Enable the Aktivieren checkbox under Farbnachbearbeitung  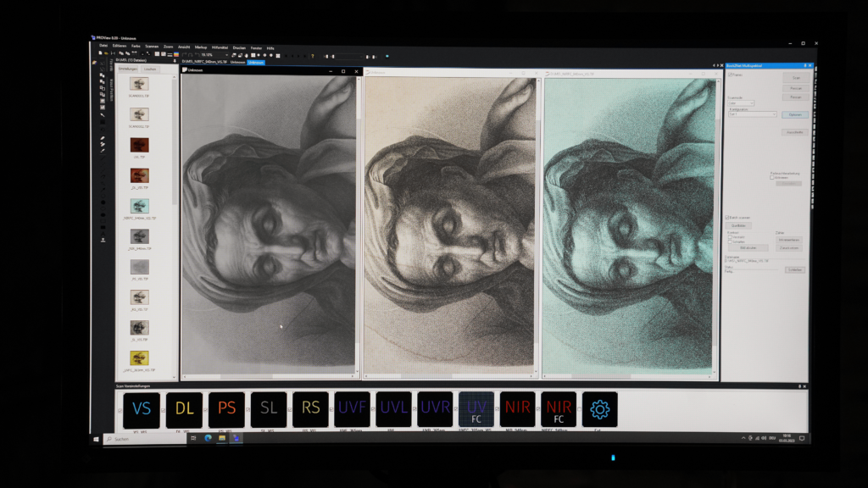(771, 178)
